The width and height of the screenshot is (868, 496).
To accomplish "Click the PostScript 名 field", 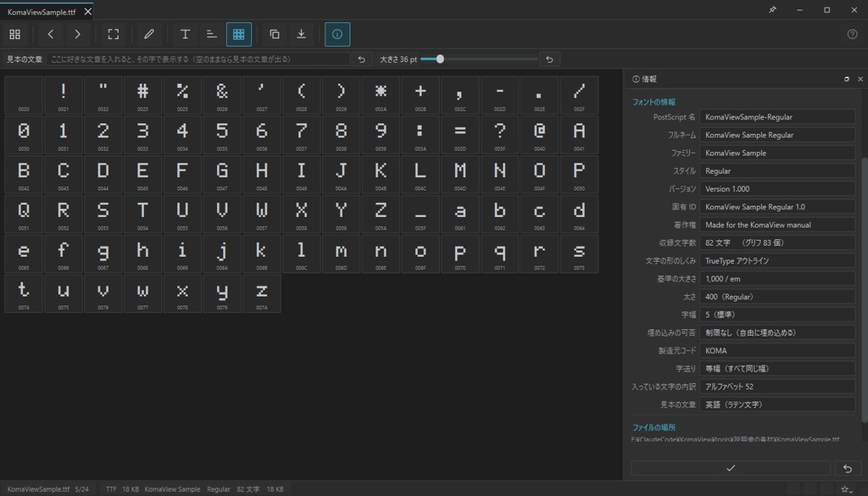I will pos(777,117).
